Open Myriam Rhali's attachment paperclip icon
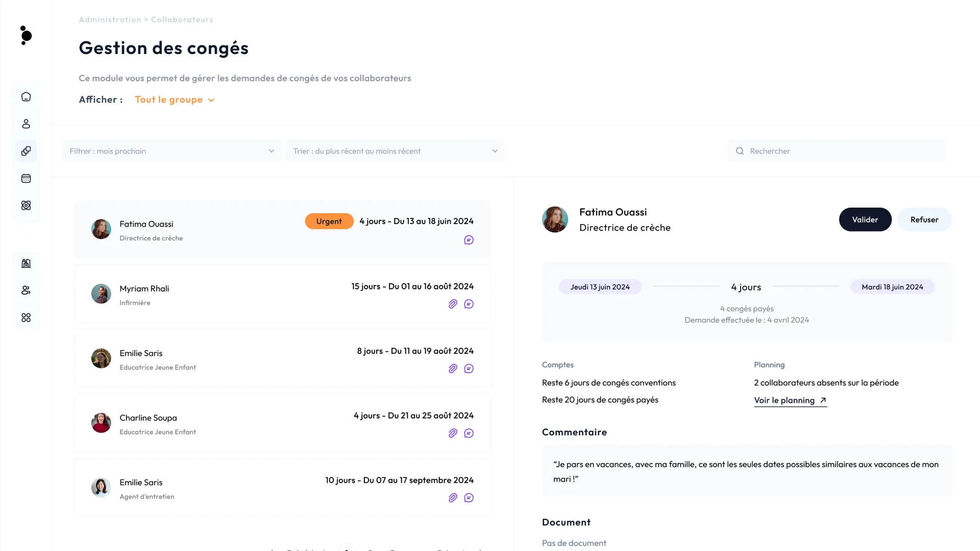 pyautogui.click(x=453, y=304)
